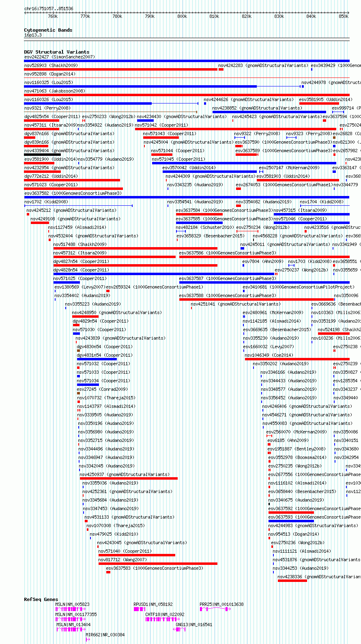The width and height of the screenshot is (361, 644).
Task: Click the DGV Structural Variants track title
Action: click(x=56, y=52)
